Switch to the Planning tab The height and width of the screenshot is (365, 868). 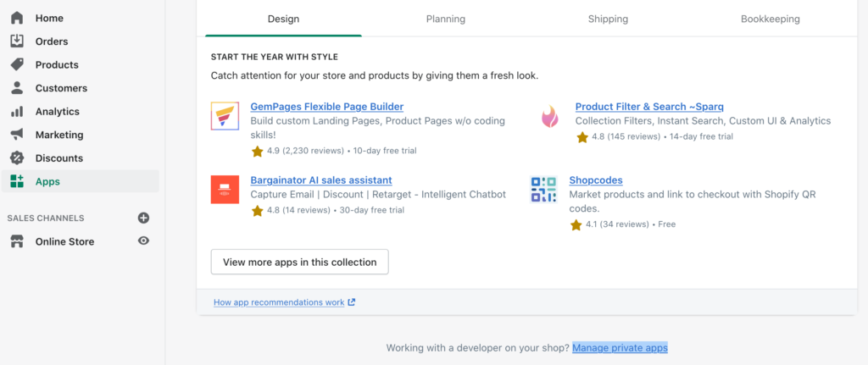click(x=446, y=19)
